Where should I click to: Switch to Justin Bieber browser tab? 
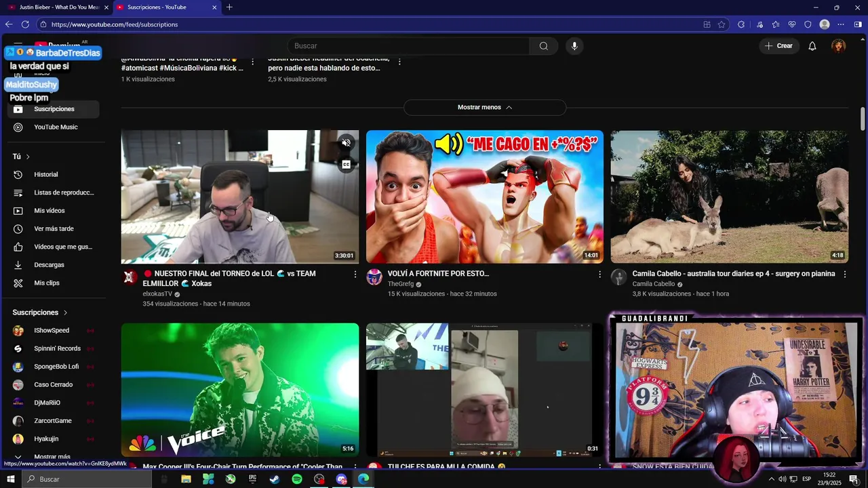[x=58, y=7]
